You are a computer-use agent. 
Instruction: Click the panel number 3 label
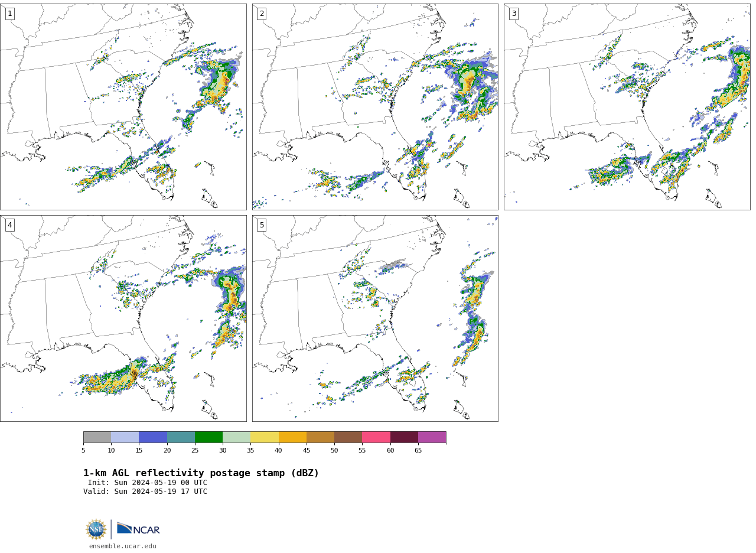(x=513, y=14)
